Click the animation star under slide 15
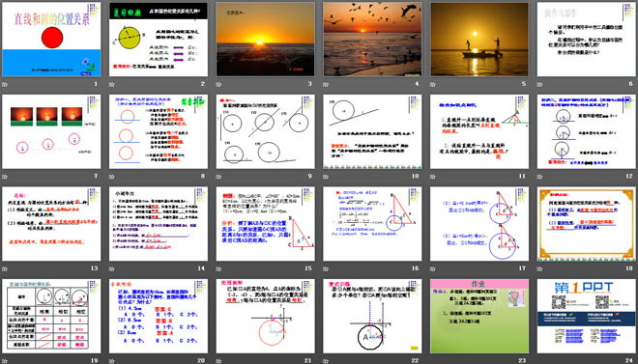The height and width of the screenshot is (364, 638). click(218, 268)
